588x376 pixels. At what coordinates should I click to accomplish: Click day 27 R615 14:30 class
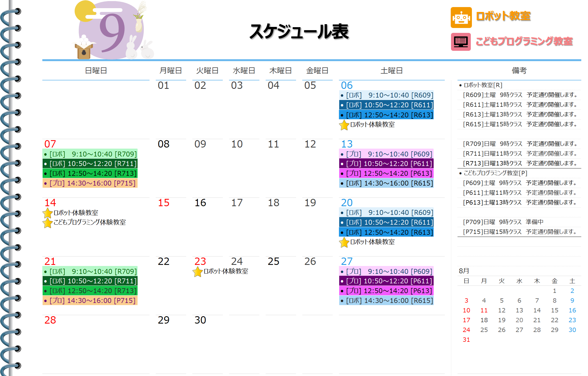[x=386, y=300]
